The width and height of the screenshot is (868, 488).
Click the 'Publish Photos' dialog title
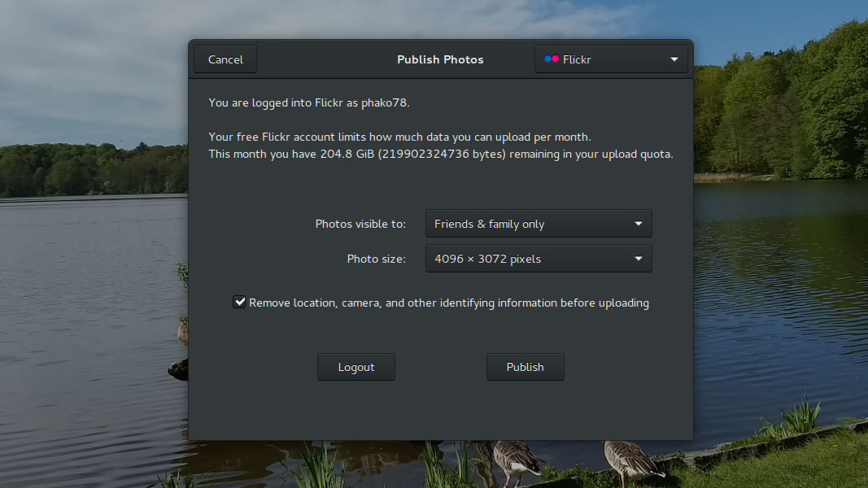click(440, 59)
